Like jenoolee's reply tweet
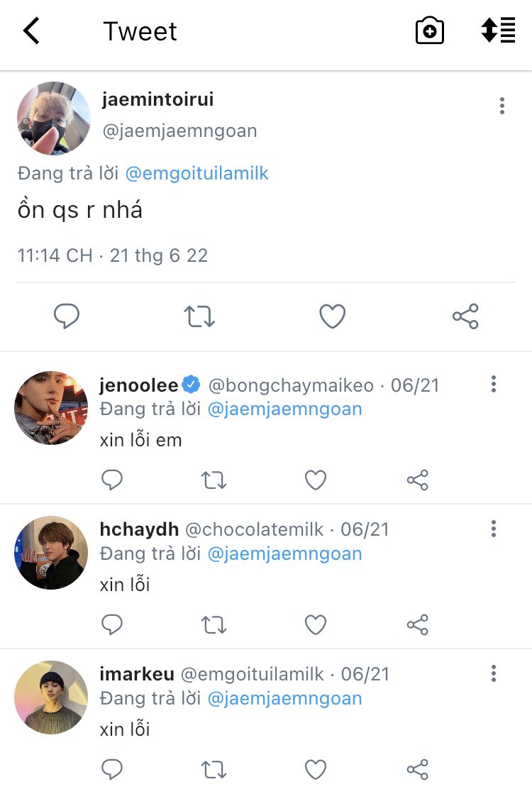Image resolution: width=532 pixels, height=789 pixels. tap(316, 480)
